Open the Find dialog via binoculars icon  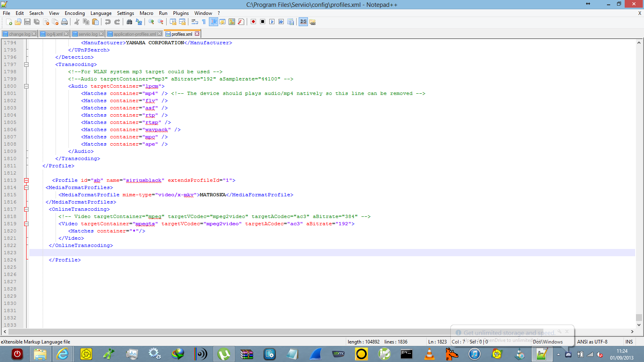pos(130,22)
